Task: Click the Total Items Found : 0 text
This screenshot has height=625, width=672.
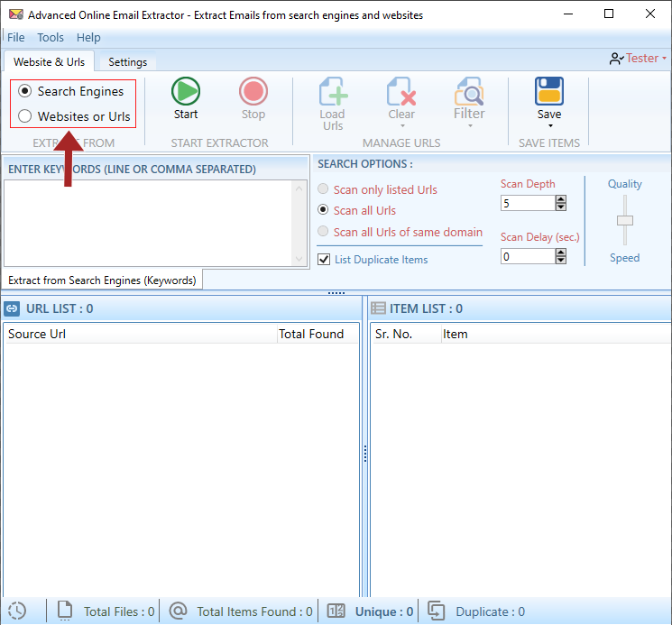Action: 254,611
